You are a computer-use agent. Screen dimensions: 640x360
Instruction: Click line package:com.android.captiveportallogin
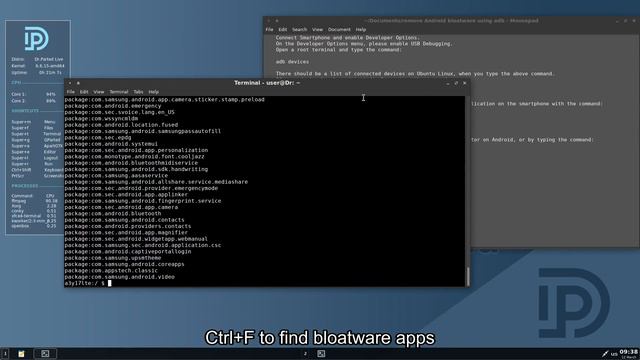(x=128, y=251)
